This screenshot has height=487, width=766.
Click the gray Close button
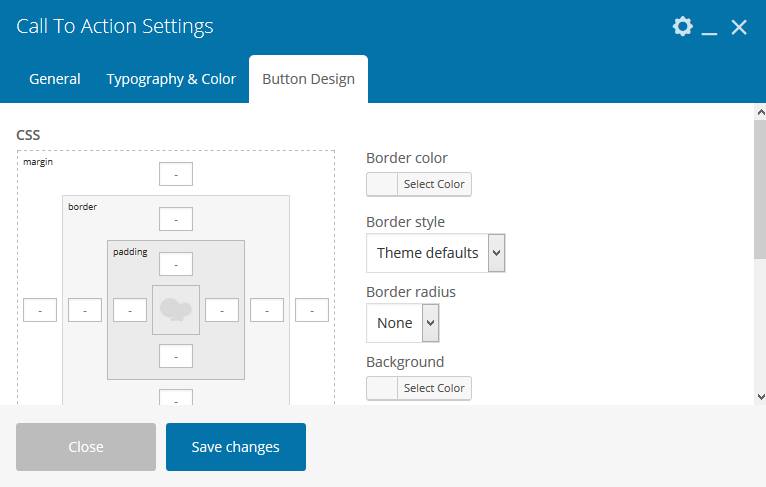(86, 447)
